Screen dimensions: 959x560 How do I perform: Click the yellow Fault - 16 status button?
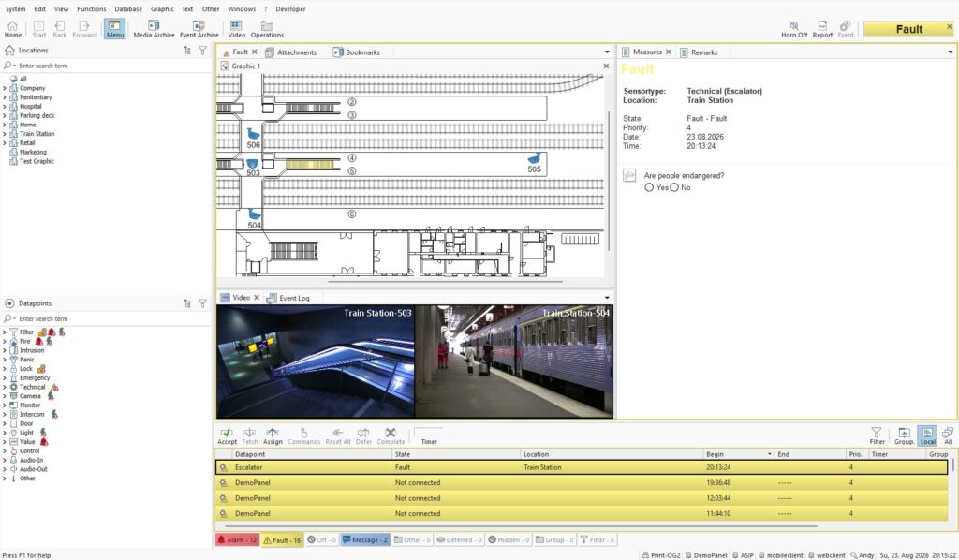(x=281, y=539)
